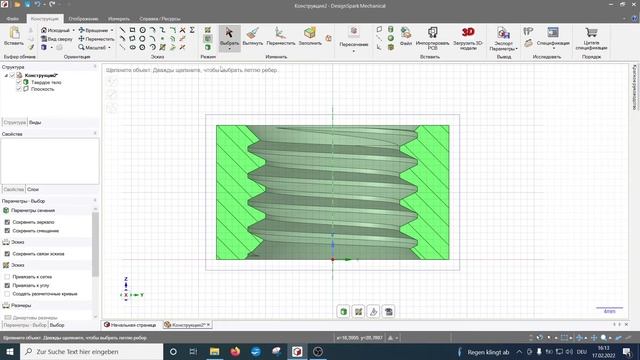Click sketch mode icon below viewport

tap(358, 312)
